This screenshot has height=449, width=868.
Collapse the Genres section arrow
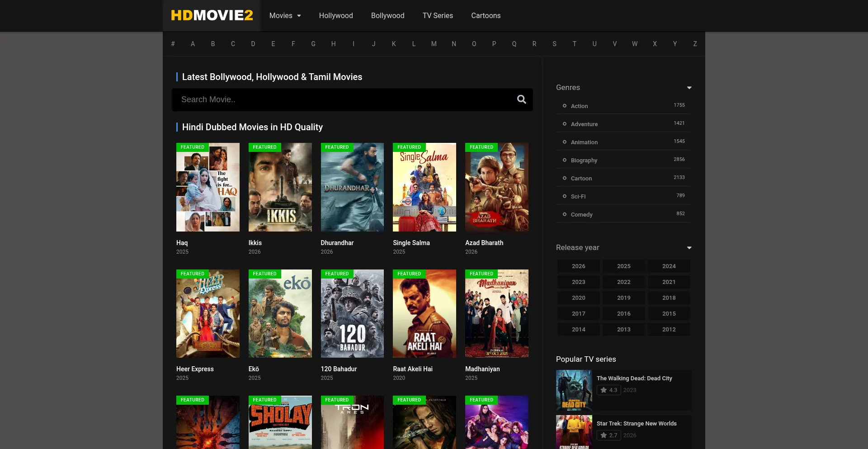[x=689, y=88]
